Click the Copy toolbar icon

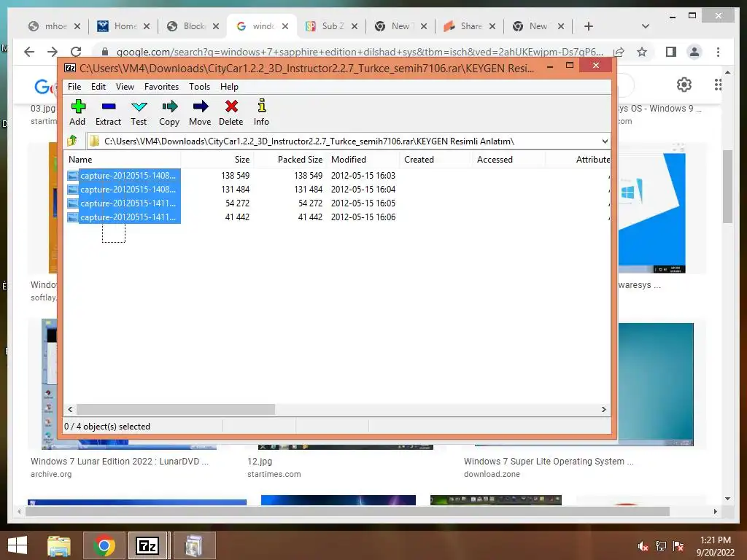(x=169, y=112)
